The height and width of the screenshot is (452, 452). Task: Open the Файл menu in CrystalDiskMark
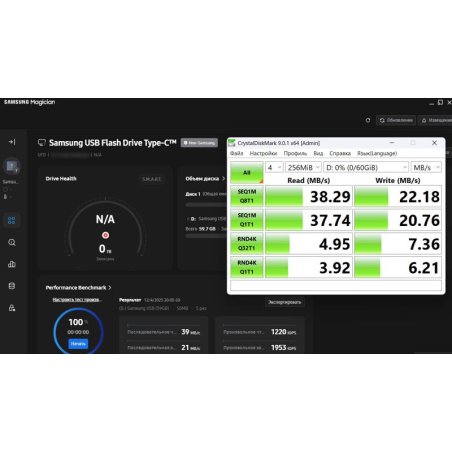[237, 153]
